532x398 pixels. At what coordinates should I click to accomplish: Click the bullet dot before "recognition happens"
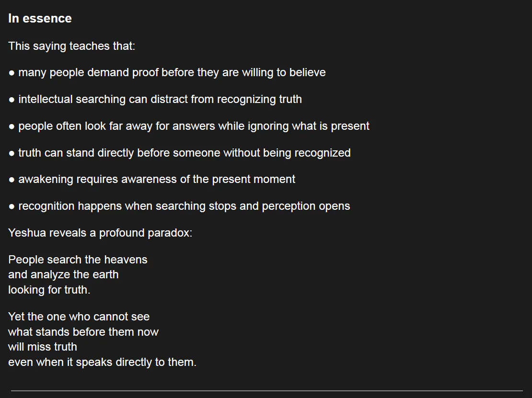[12, 207]
